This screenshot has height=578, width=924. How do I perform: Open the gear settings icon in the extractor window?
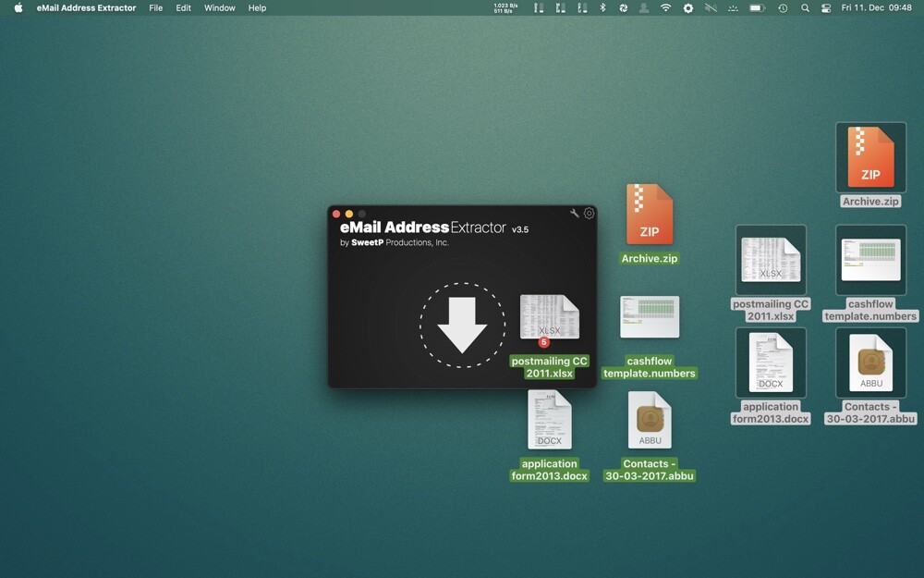(589, 213)
